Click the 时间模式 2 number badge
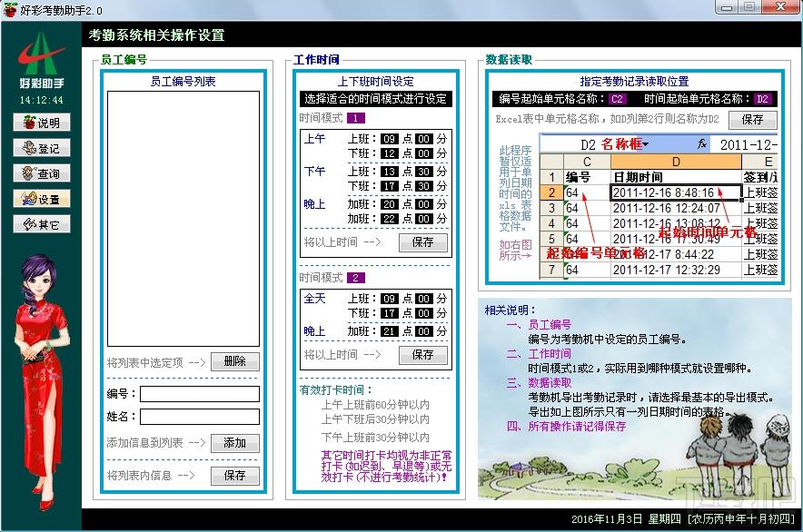 (356, 278)
